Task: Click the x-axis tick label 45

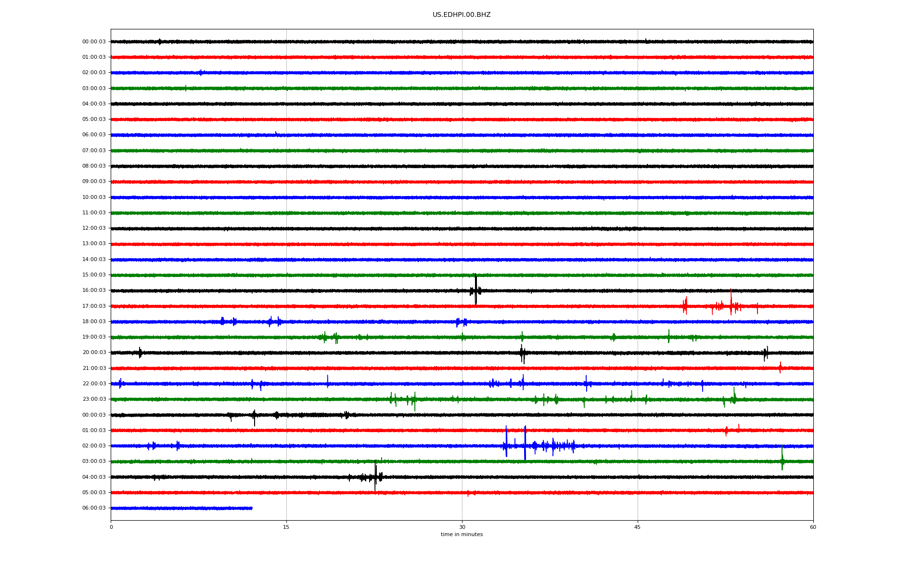Action: coord(638,527)
